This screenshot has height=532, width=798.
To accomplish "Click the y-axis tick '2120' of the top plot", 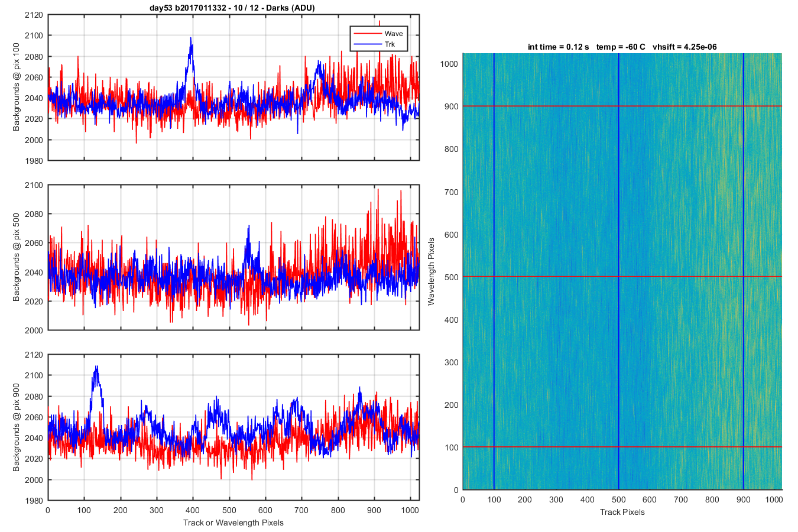I will (x=34, y=15).
